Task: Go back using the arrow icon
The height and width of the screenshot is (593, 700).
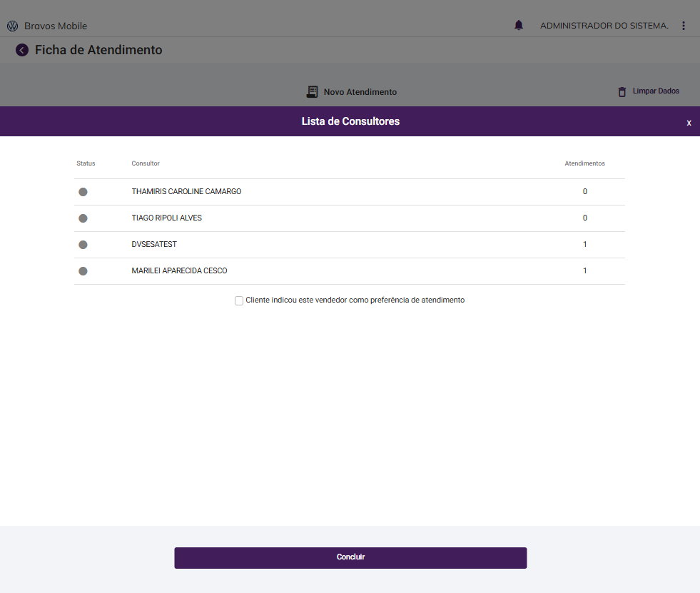Action: coord(22,50)
